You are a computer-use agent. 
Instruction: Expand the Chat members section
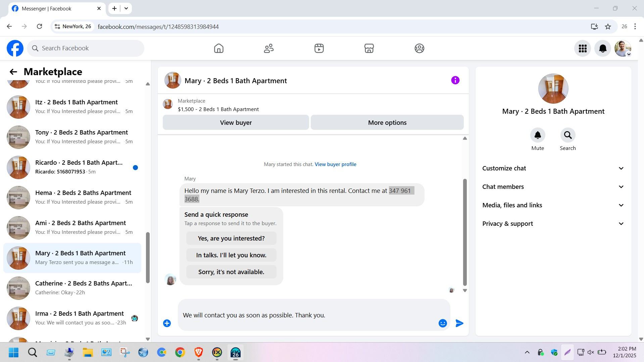tap(553, 187)
